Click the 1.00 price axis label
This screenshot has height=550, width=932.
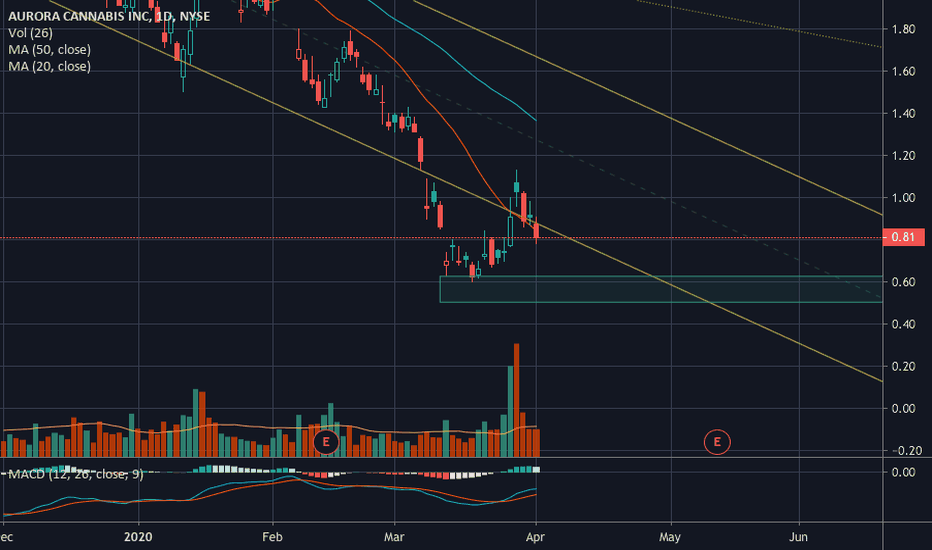[903, 198]
